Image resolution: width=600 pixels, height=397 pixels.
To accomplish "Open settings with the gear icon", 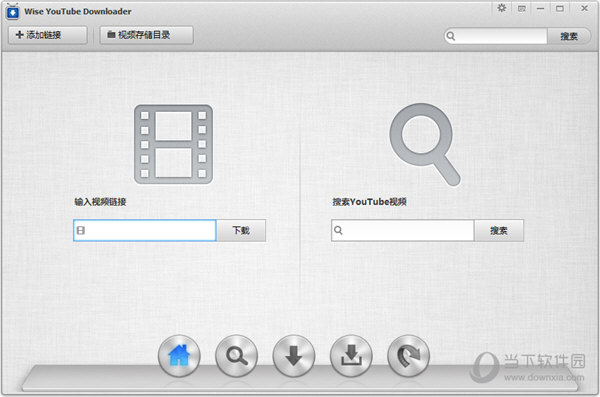I will (502, 8).
